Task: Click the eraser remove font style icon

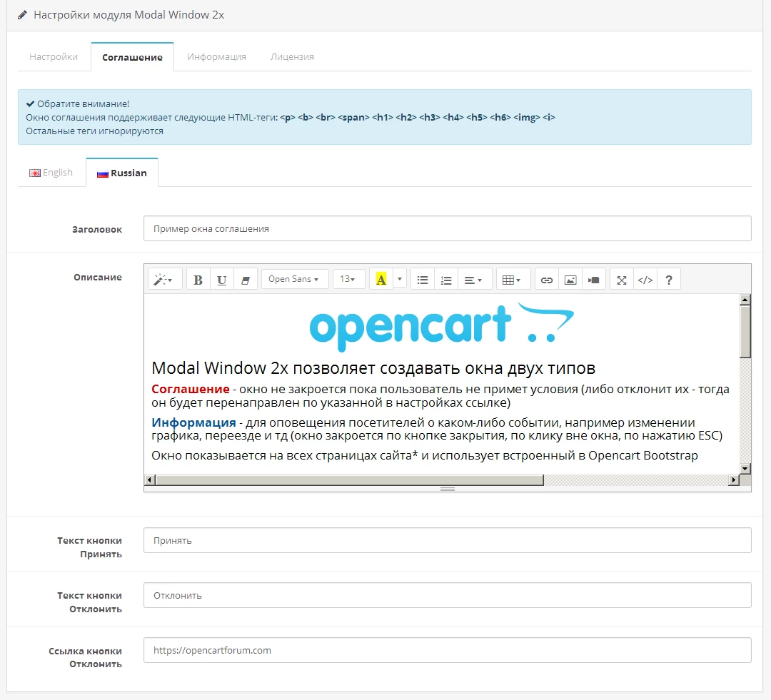Action: coord(246,280)
